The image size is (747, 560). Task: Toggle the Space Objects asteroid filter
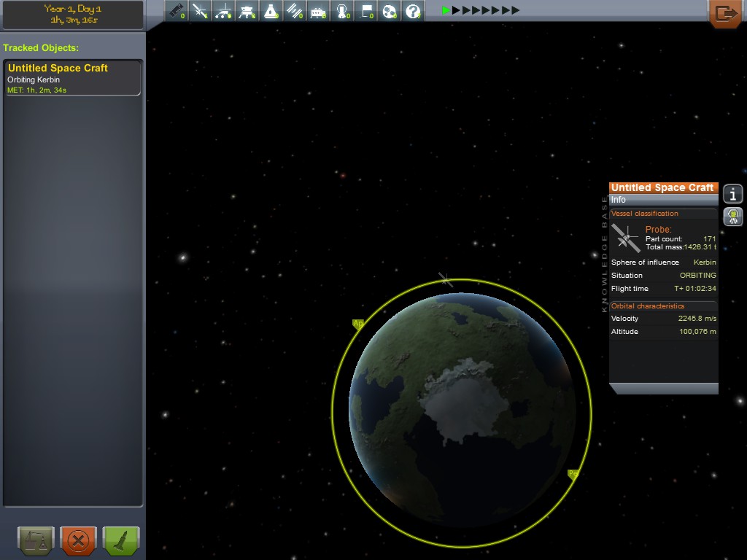390,10
